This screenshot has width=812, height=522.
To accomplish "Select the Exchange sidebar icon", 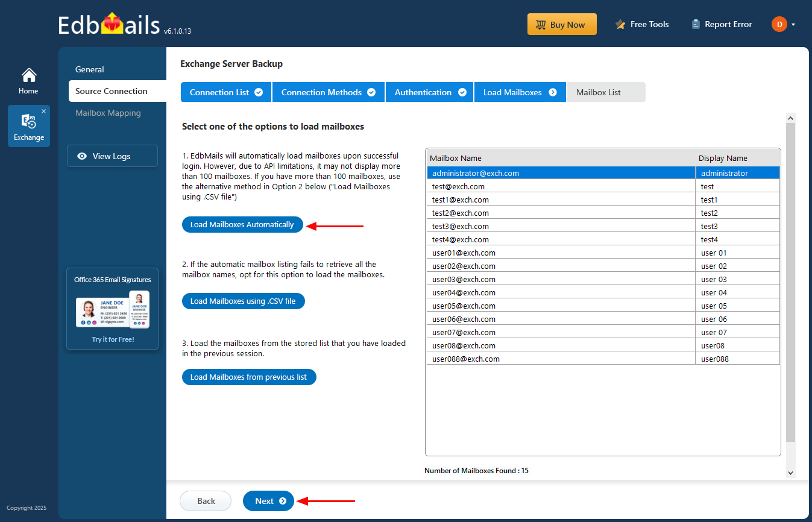I will pyautogui.click(x=29, y=126).
